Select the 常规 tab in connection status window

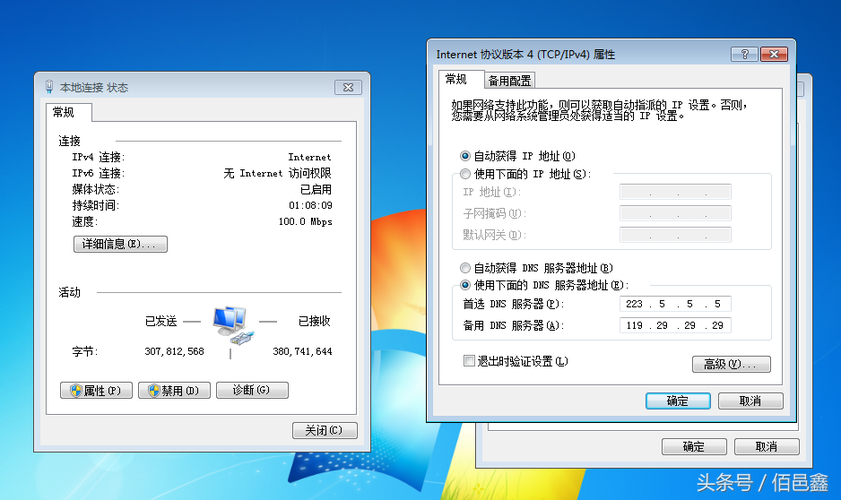(x=64, y=112)
